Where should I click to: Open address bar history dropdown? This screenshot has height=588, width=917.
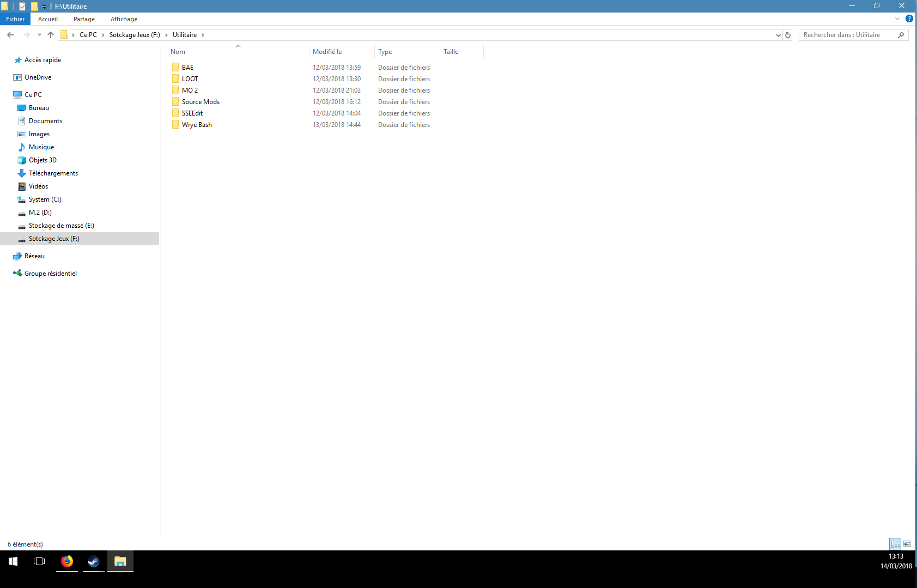pyautogui.click(x=778, y=35)
